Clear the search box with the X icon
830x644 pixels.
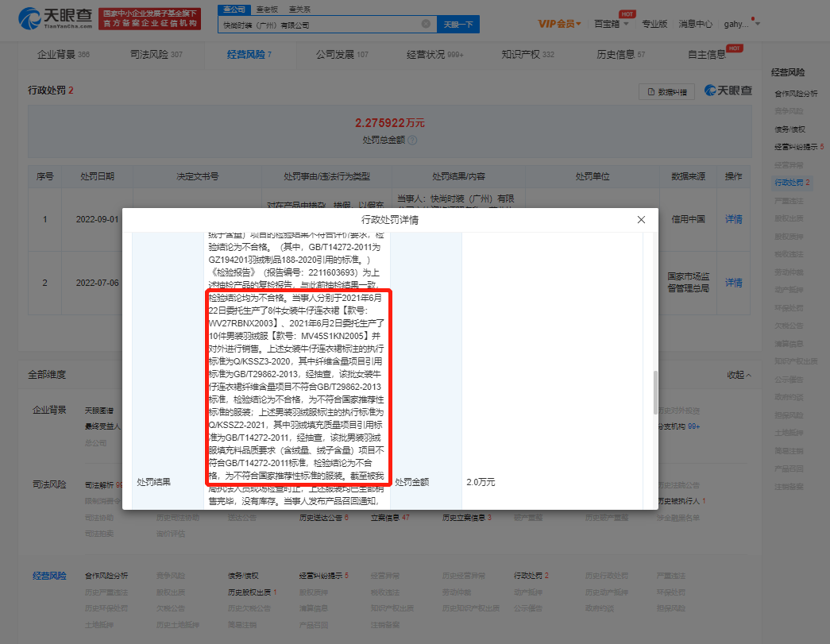tap(427, 25)
